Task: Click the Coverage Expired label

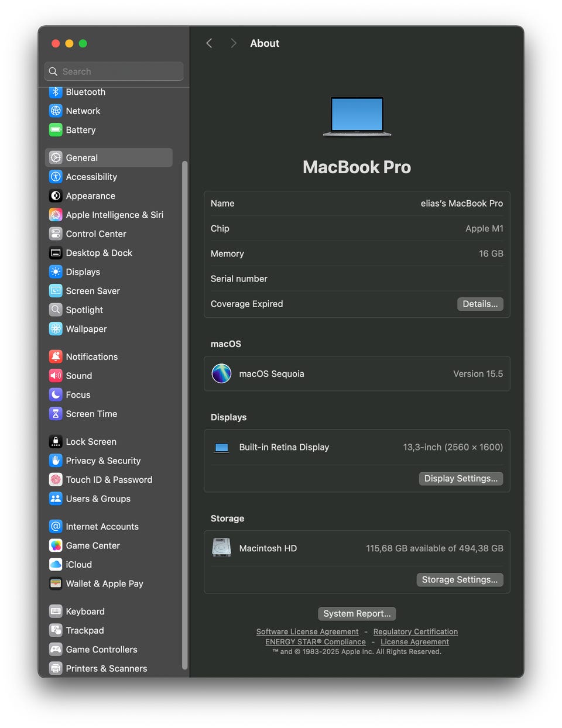Action: tap(246, 304)
